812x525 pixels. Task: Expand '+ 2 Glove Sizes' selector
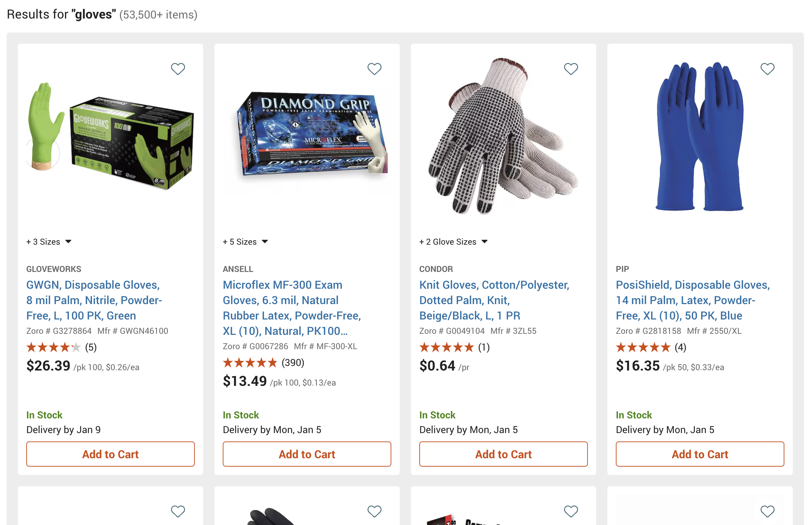click(x=453, y=242)
